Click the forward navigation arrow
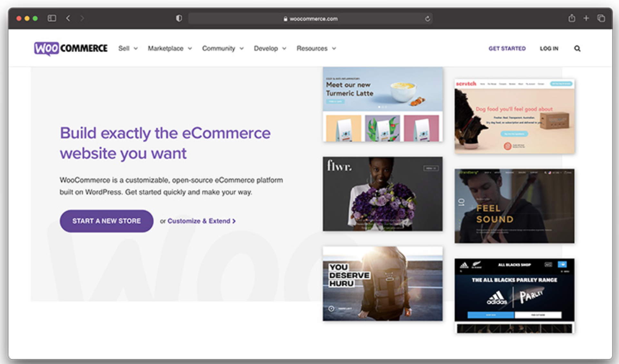The height and width of the screenshot is (364, 619). click(83, 18)
